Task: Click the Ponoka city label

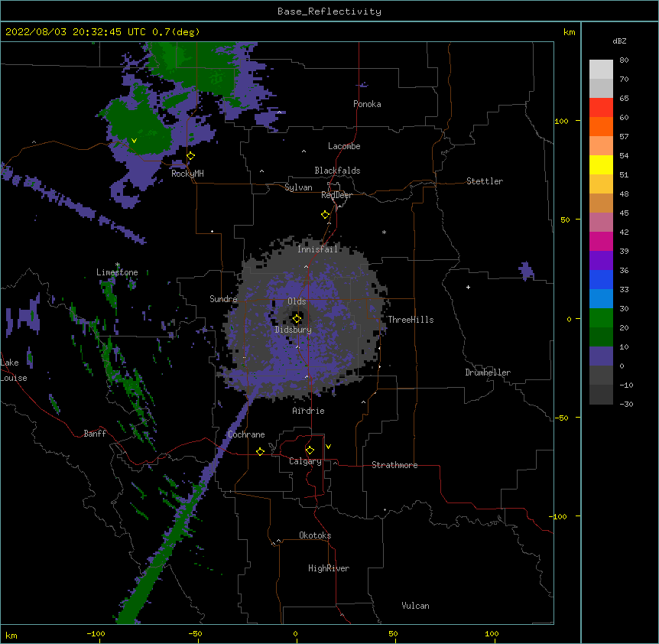Action: point(367,104)
